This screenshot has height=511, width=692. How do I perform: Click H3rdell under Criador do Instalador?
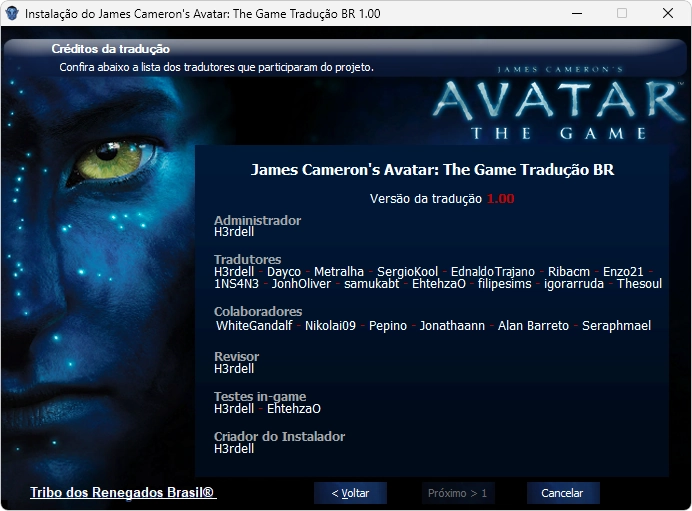click(x=234, y=449)
